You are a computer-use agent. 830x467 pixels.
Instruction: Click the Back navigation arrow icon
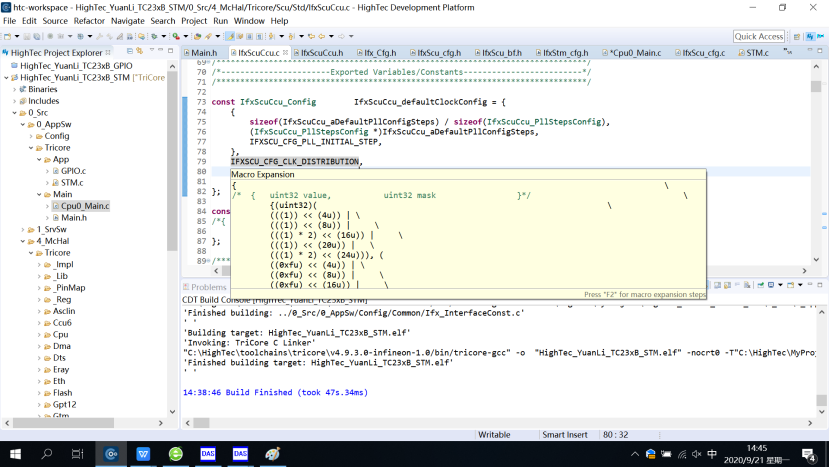pos(321,37)
